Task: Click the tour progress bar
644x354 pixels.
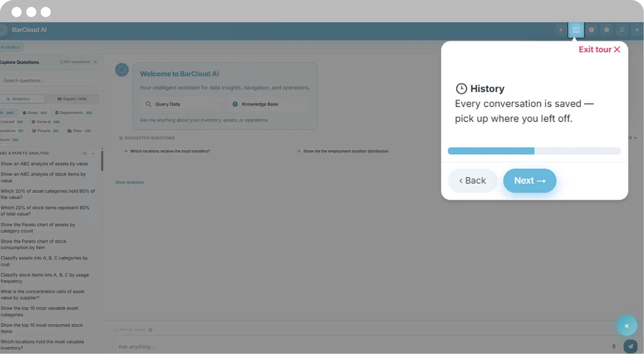Action: 534,151
